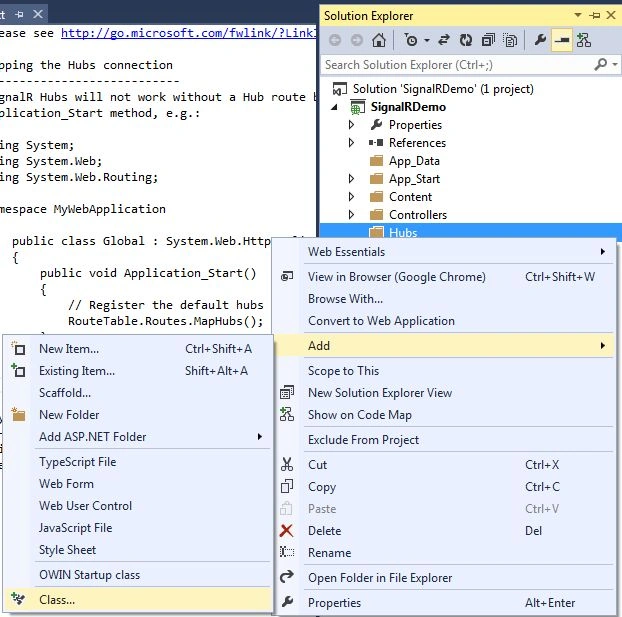Click the Collapse All toolbar icon
The width and height of the screenshot is (622, 617).
tap(488, 40)
